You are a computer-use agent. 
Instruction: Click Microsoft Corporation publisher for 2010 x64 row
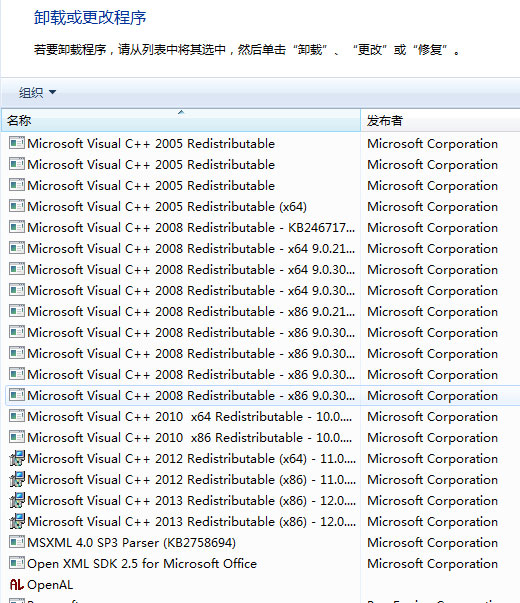tap(432, 416)
